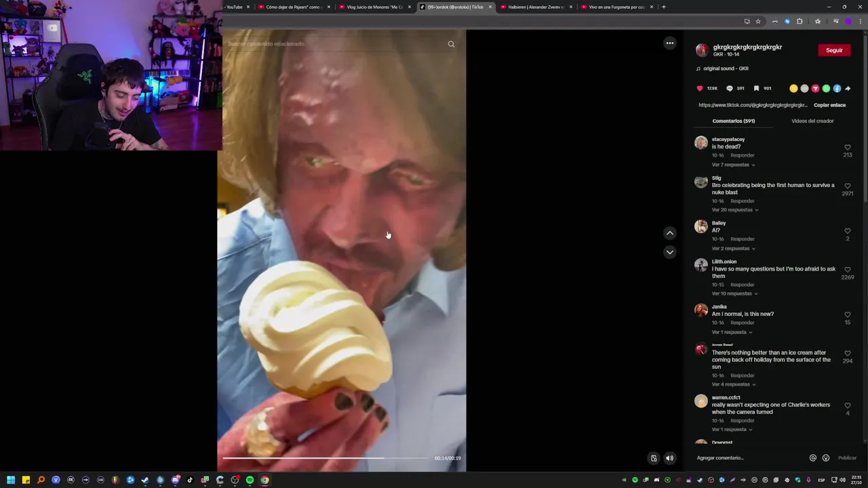Send to friends via red paper-plane icon

pos(815,88)
